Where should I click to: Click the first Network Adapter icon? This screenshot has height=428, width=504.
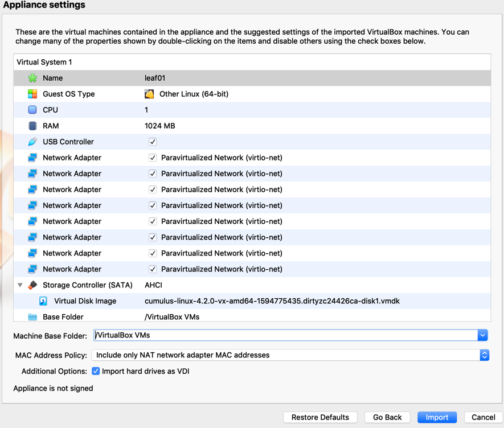tap(32, 158)
